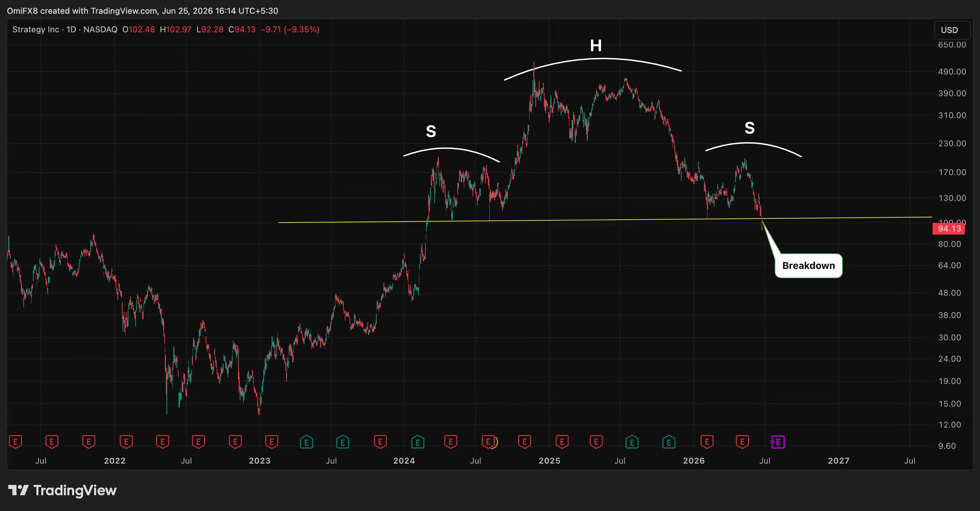The width and height of the screenshot is (980, 511).
Task: Select the red 94.13 current price tag
Action: pos(949,229)
